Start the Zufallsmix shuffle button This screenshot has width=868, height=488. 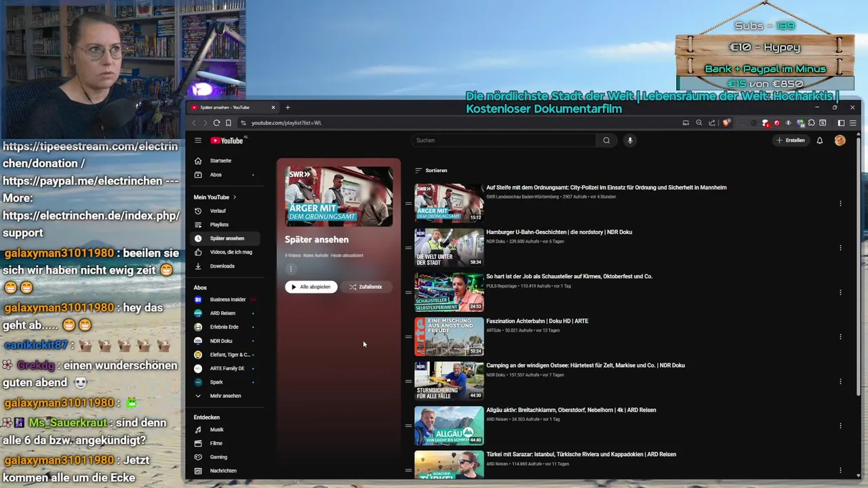pos(366,287)
